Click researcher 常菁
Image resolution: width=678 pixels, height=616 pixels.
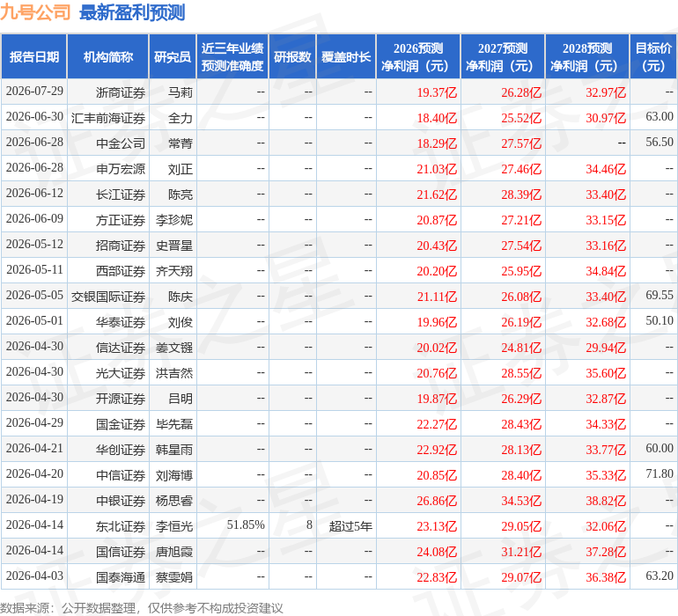click(180, 143)
